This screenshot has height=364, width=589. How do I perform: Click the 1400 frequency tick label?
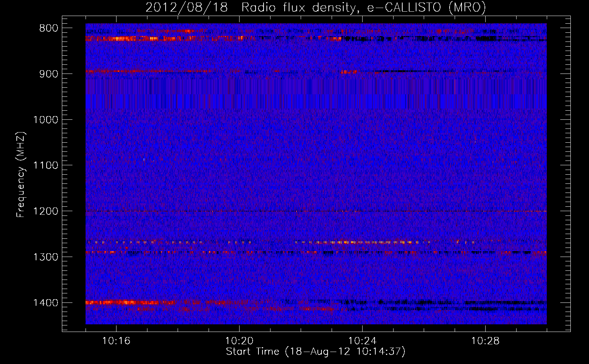point(46,303)
